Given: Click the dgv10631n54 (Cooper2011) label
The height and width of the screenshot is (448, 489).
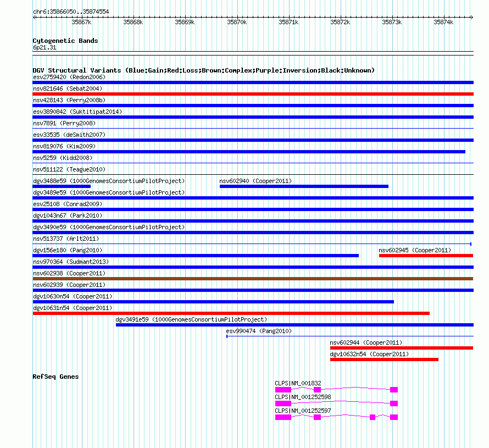Looking at the screenshot, I should (x=73, y=308).
